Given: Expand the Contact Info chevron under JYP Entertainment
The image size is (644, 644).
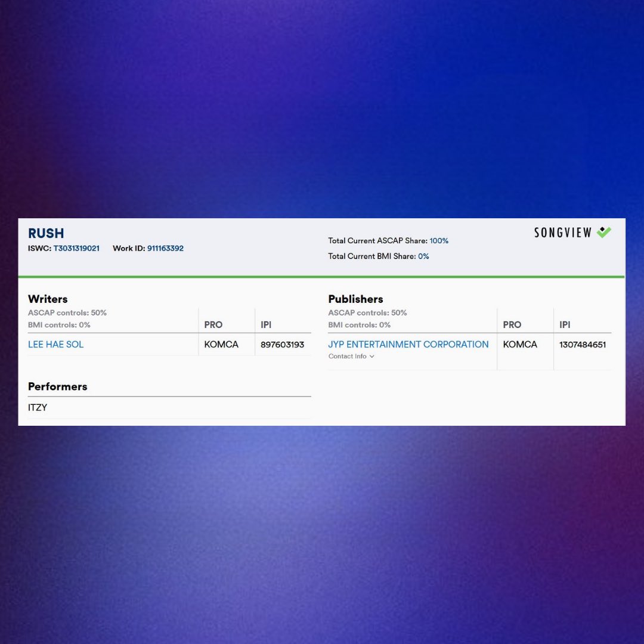Looking at the screenshot, I should tap(371, 357).
